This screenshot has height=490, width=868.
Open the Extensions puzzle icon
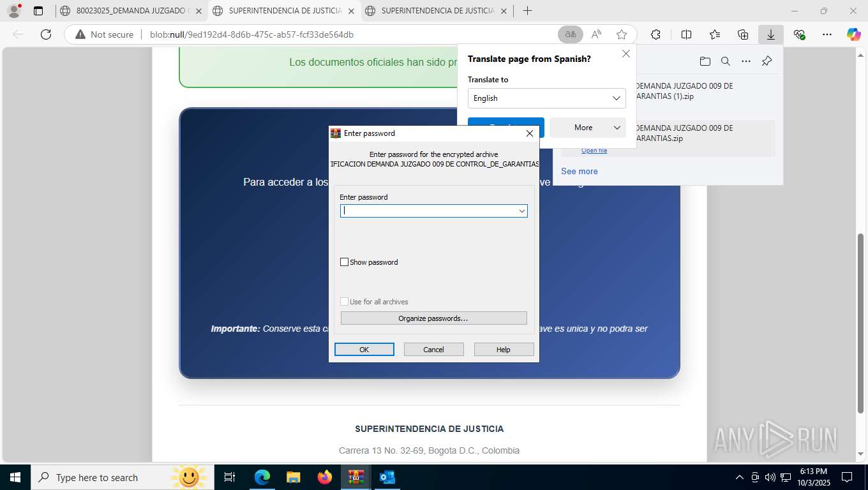655,34
